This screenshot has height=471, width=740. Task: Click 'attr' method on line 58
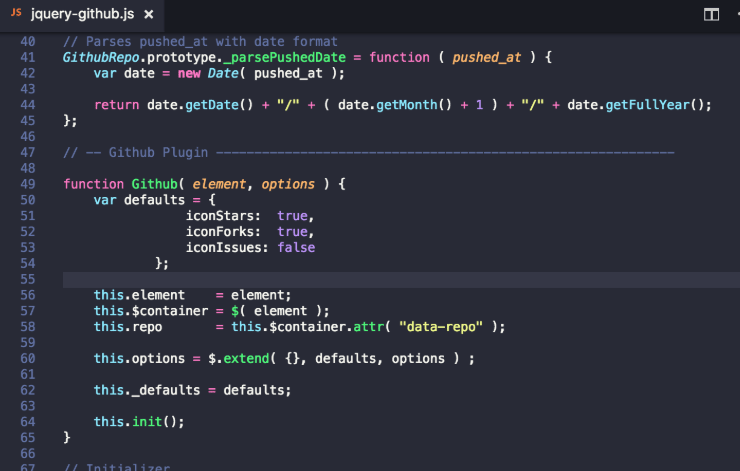click(x=369, y=327)
